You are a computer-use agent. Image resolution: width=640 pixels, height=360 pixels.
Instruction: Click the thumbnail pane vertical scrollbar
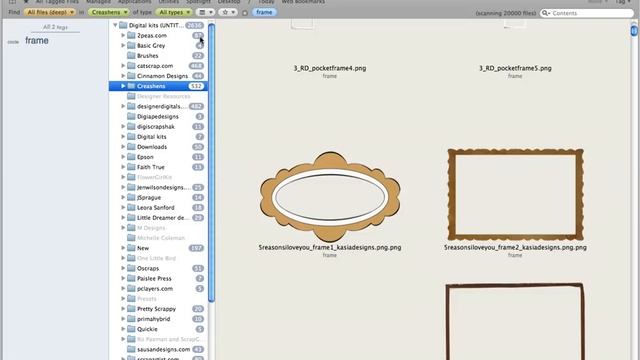pyautogui.click(x=633, y=31)
